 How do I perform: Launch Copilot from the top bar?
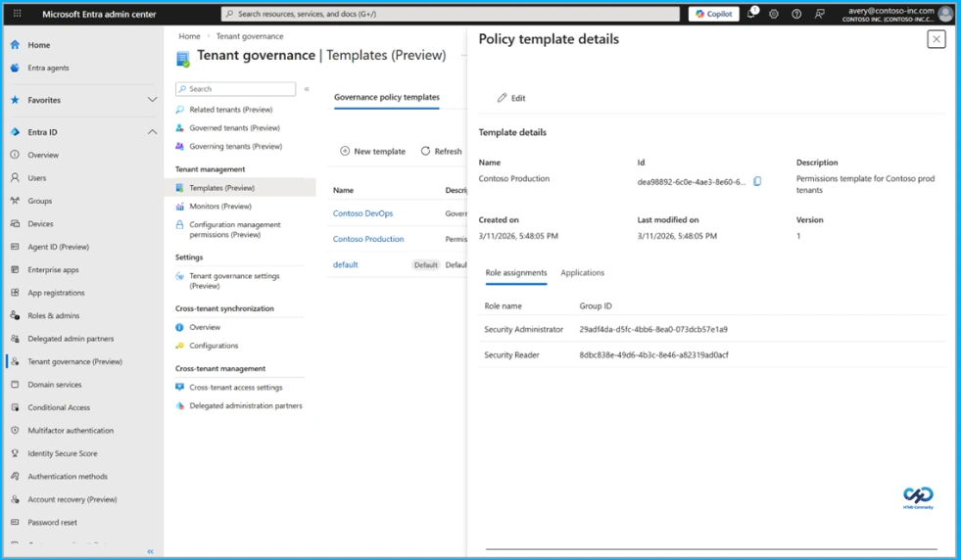pos(713,14)
